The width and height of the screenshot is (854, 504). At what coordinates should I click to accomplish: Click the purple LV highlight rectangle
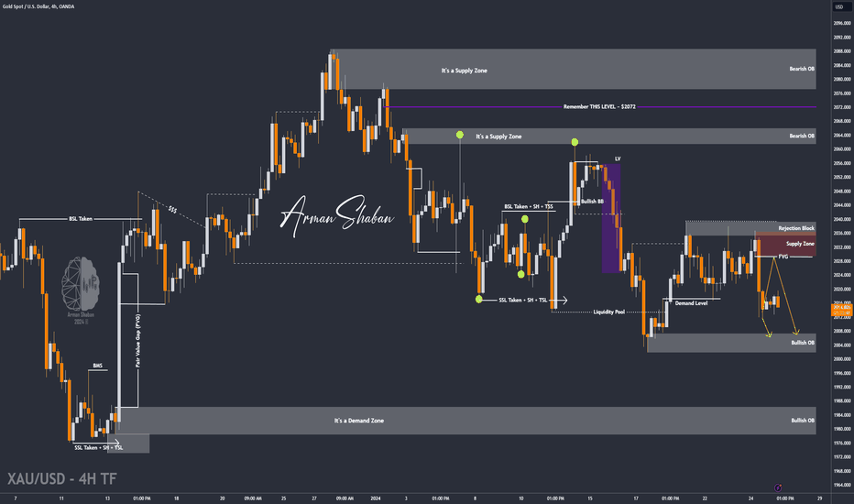tap(610, 218)
